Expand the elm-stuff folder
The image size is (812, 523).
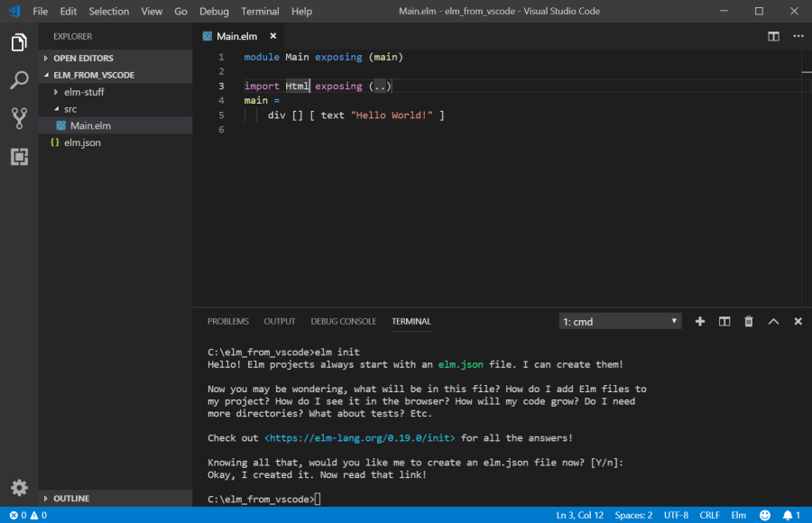(84, 92)
